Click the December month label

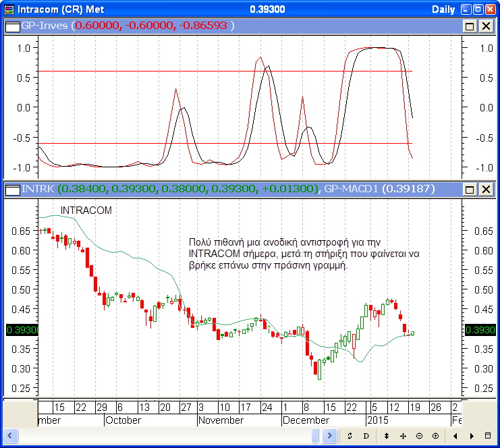[x=306, y=420]
